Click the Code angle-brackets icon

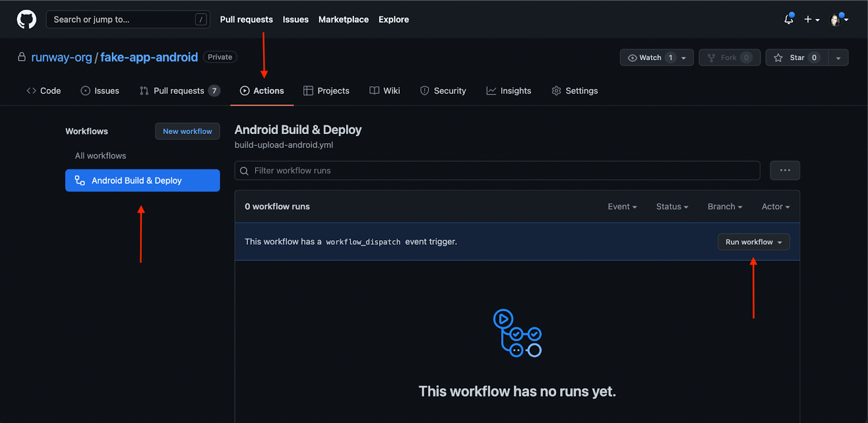[x=31, y=91]
